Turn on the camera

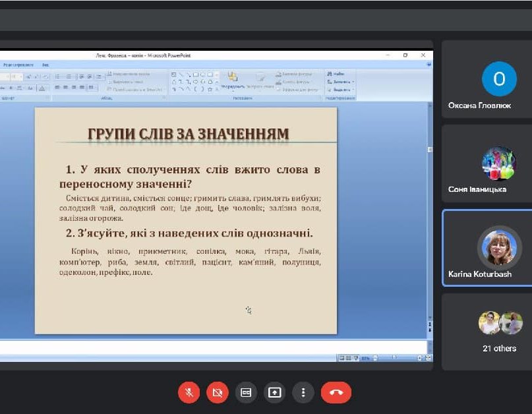[x=217, y=392]
